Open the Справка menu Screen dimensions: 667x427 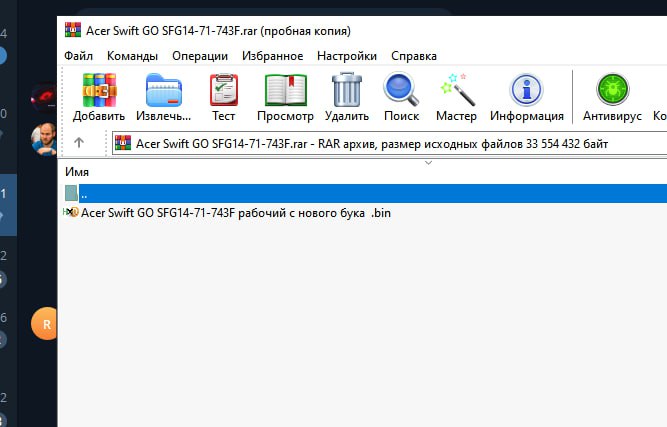(414, 56)
